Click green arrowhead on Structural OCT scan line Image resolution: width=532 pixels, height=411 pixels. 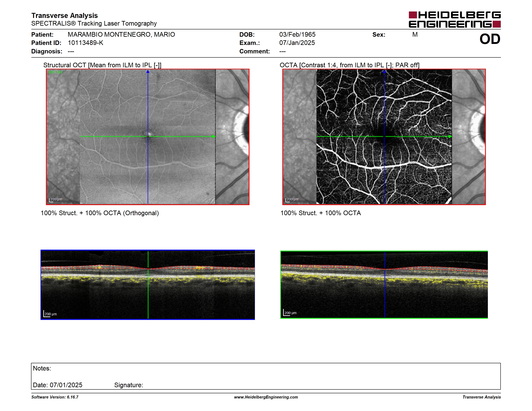(x=214, y=137)
